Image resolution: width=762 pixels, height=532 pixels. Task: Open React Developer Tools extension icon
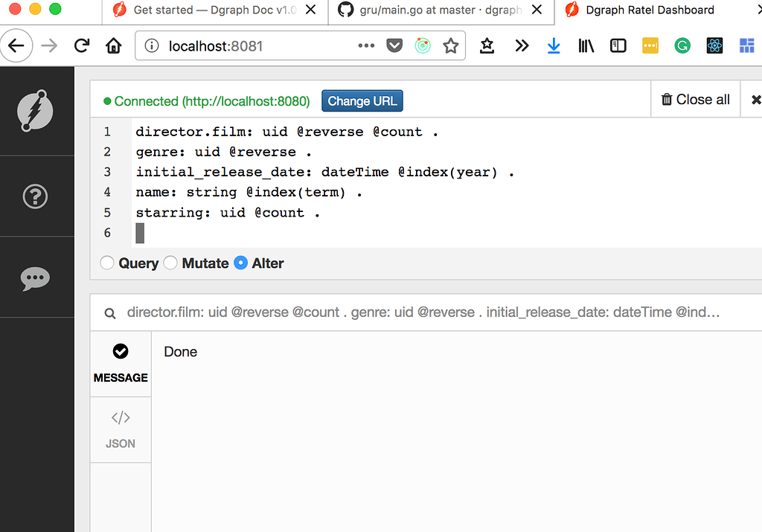(x=714, y=45)
